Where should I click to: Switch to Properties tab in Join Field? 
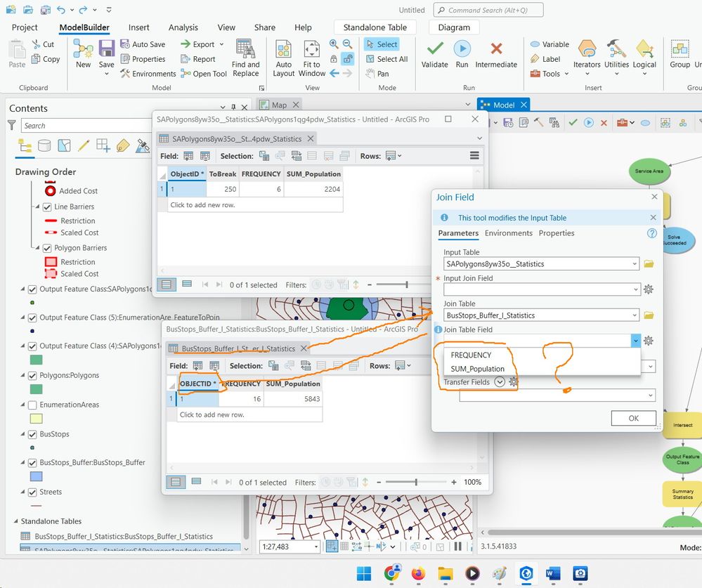557,233
